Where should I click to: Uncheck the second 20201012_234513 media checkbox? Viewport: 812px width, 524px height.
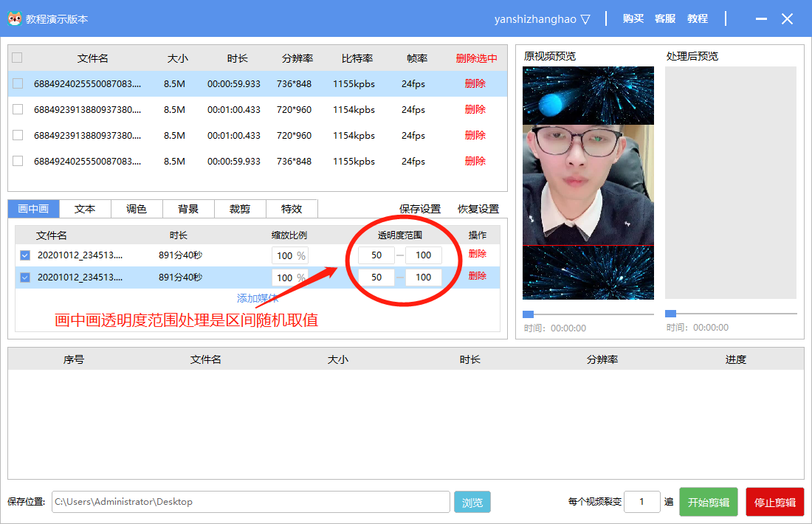click(x=25, y=277)
